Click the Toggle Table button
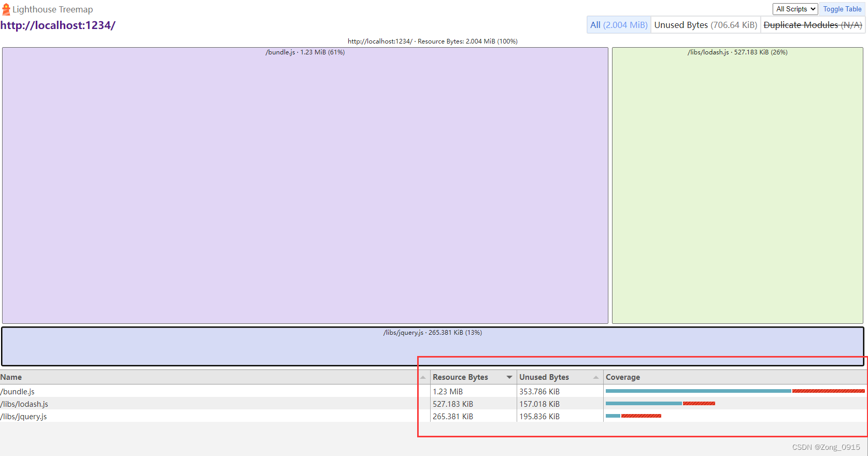 [842, 9]
